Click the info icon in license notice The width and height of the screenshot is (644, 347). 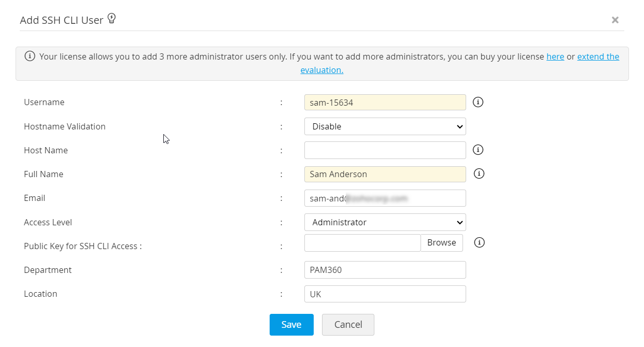click(30, 56)
